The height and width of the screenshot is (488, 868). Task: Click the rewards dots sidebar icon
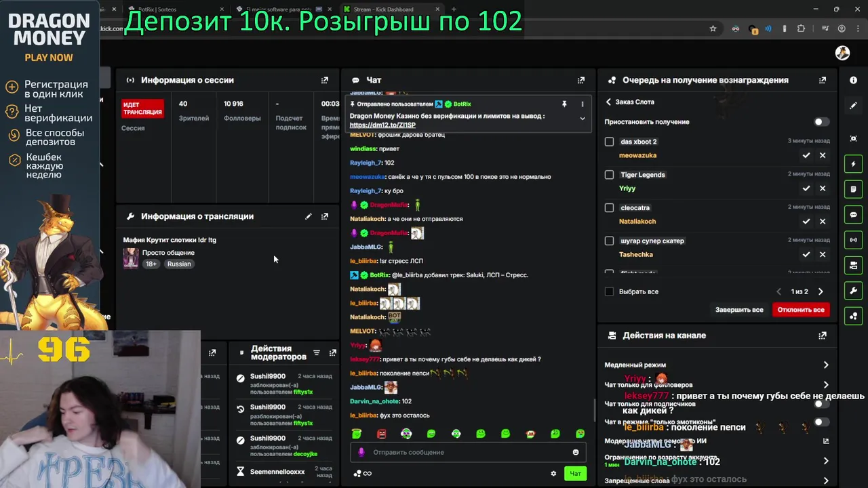[x=853, y=316]
